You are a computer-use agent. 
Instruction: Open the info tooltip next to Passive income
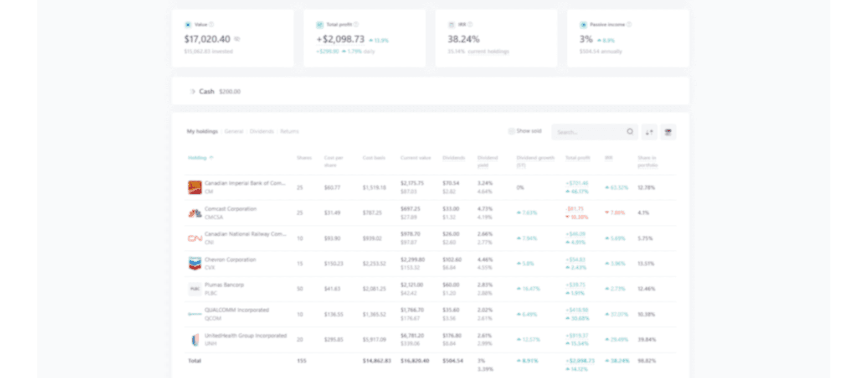pos(629,24)
